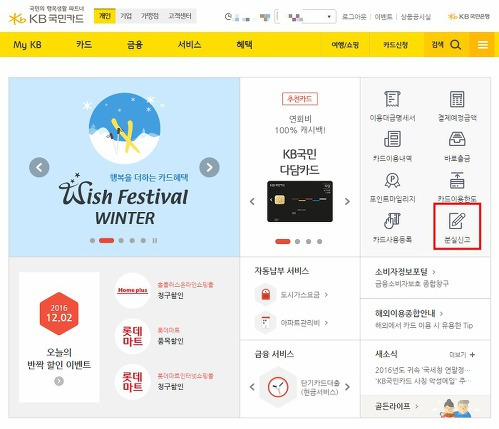This screenshot has width=499, height=429.
Task: Select the third dot of 추천카드 carousel
Action: (x=308, y=241)
